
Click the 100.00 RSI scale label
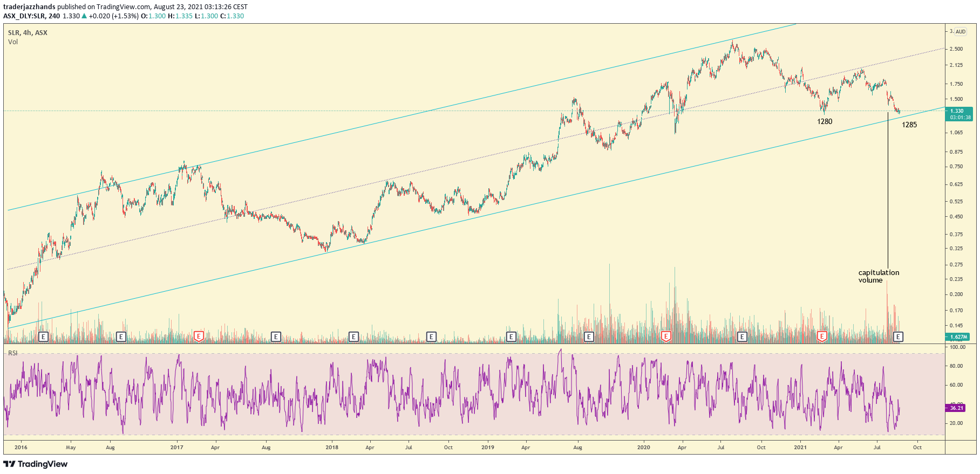pos(958,347)
